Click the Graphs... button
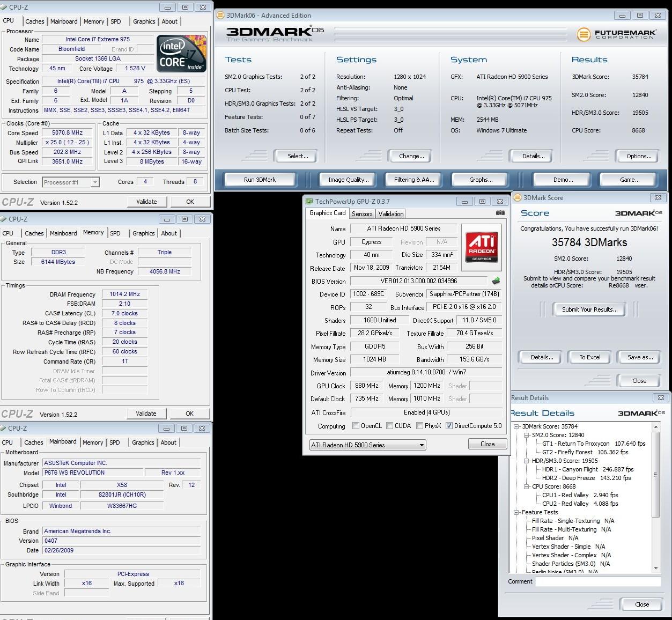 [x=481, y=180]
